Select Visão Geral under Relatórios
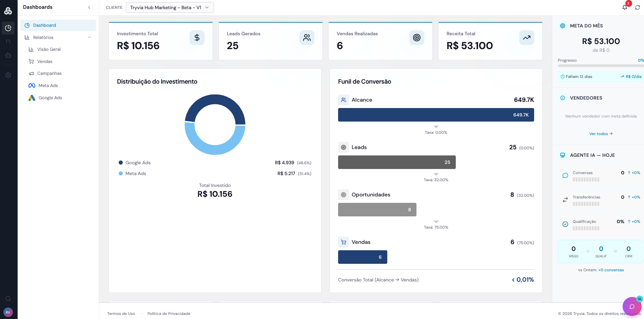Image resolution: width=644 pixels, height=319 pixels. coord(49,49)
